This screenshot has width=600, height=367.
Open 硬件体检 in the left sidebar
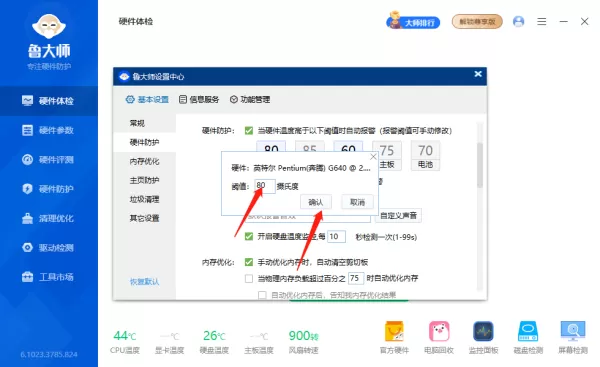pos(49,101)
